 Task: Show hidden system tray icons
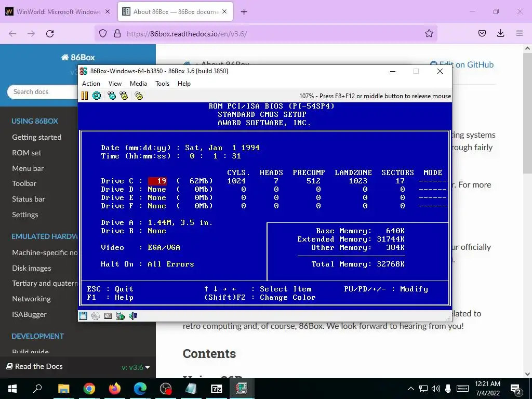pos(410,389)
